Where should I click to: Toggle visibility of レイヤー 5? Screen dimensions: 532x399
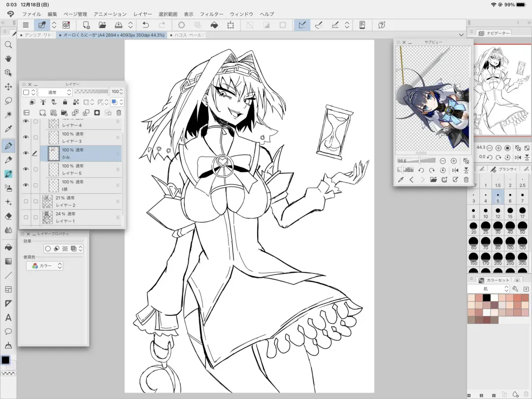pos(26,169)
